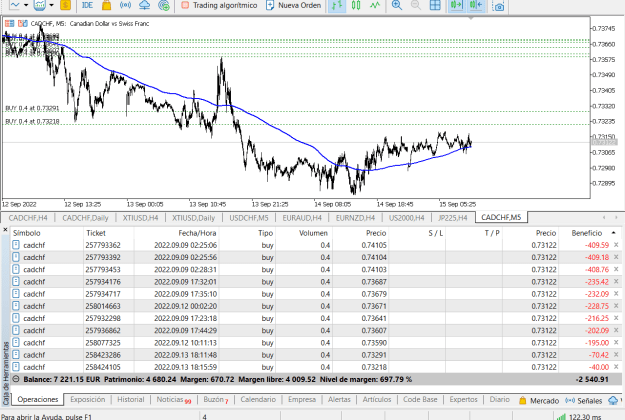
Task: Switch to the XTIUSD,H4 chart tab
Action: tap(140, 218)
